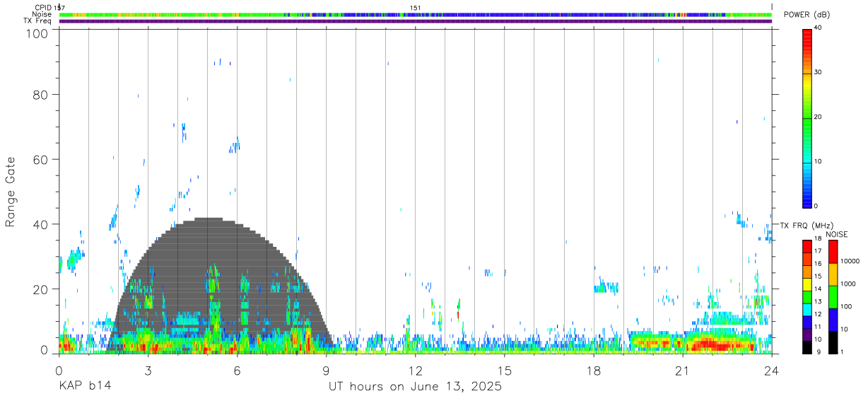Click the NOISE legend label 1
This screenshot has height=401, width=868.
(x=843, y=352)
